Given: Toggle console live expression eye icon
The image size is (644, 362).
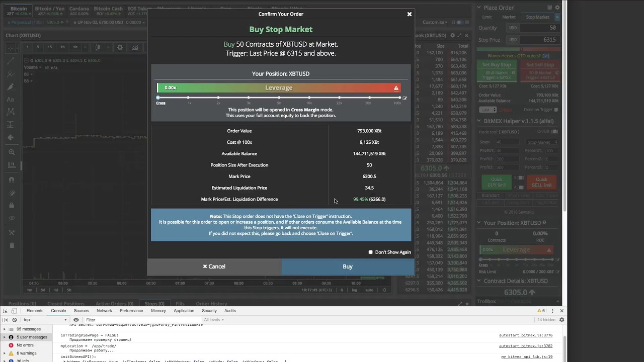Looking at the screenshot, I should point(76,320).
